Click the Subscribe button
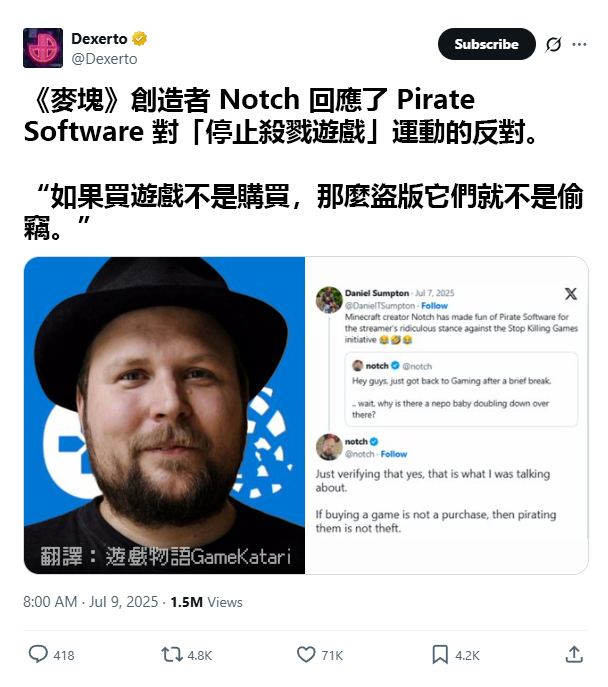608x687 pixels. coord(487,44)
